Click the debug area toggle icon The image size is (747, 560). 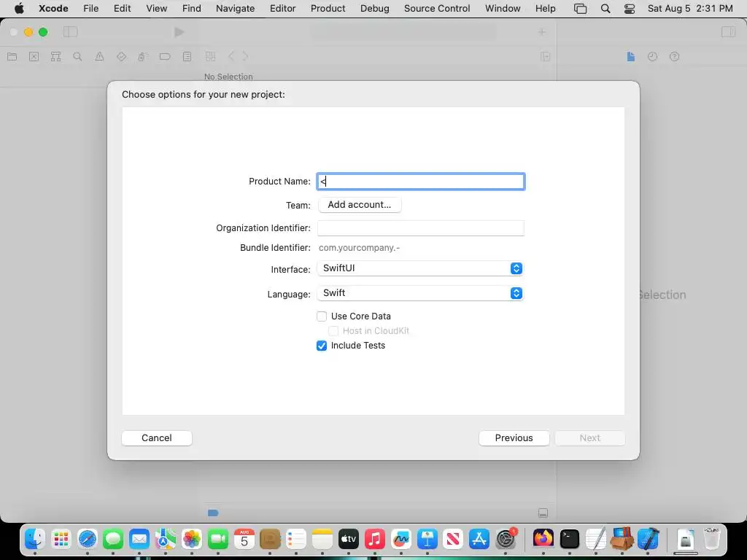click(x=543, y=513)
